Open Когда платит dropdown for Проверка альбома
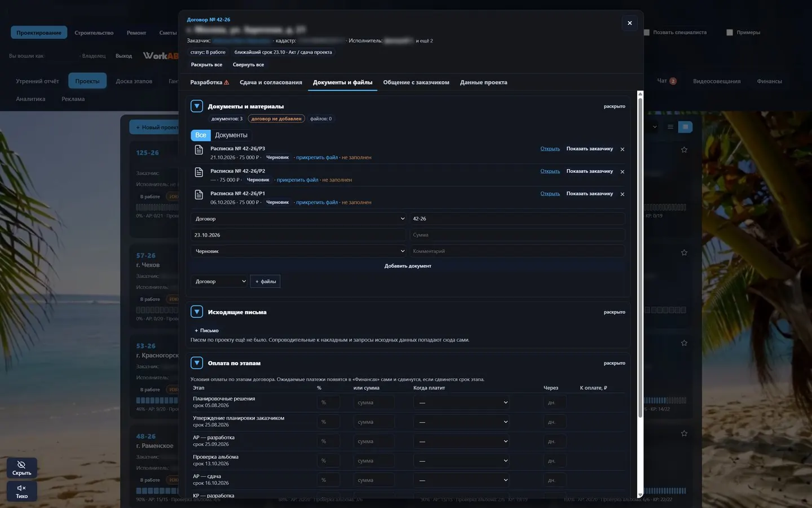Viewport: 812px width, 508px height. coord(462,461)
